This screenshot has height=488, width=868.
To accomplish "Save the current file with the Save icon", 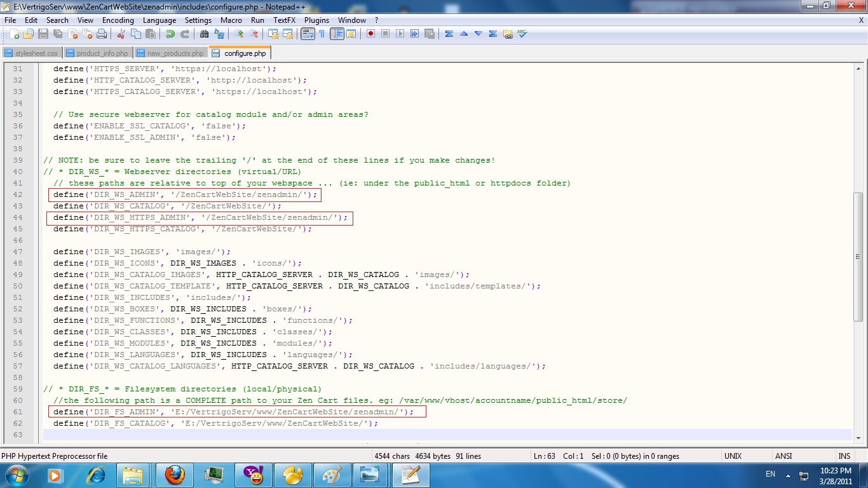I will click(x=42, y=34).
